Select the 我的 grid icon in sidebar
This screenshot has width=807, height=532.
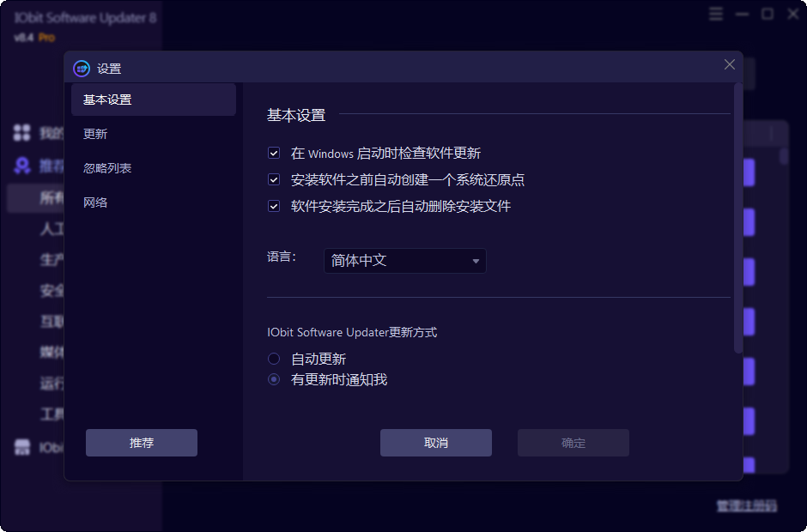pos(21,133)
